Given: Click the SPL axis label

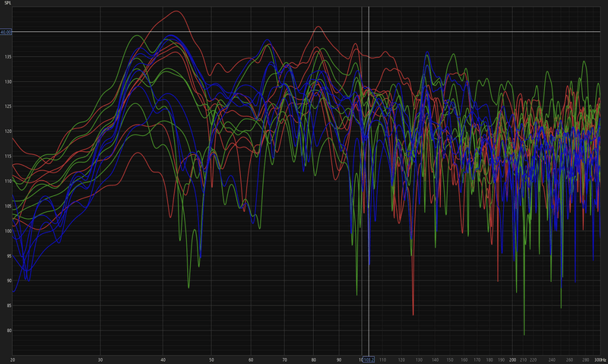Looking at the screenshot, I should click(x=8, y=3).
